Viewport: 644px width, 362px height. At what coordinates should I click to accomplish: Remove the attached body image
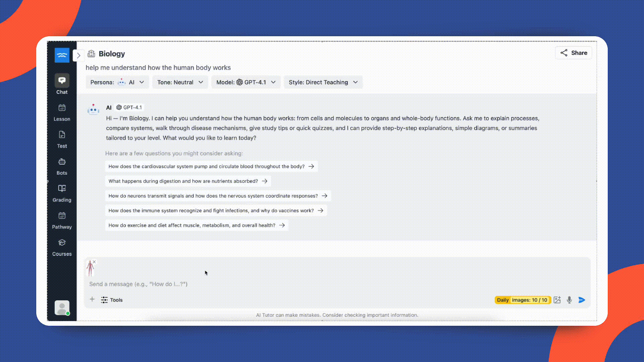coord(94,262)
